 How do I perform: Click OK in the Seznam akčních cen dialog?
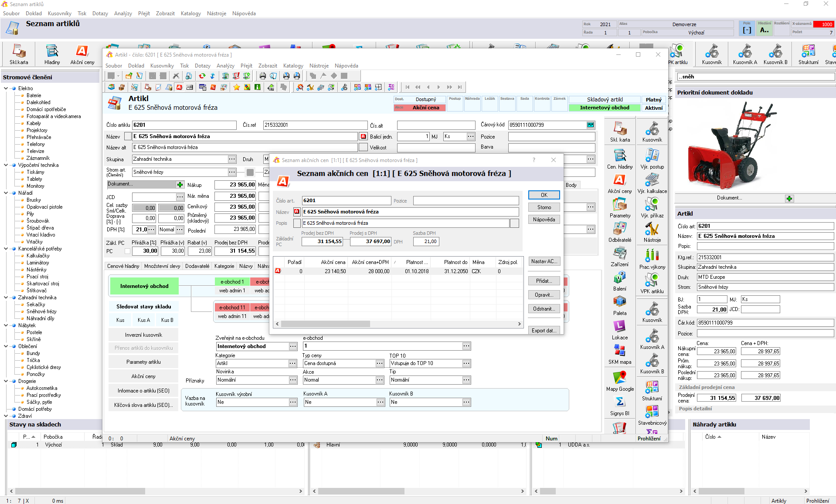pyautogui.click(x=544, y=195)
